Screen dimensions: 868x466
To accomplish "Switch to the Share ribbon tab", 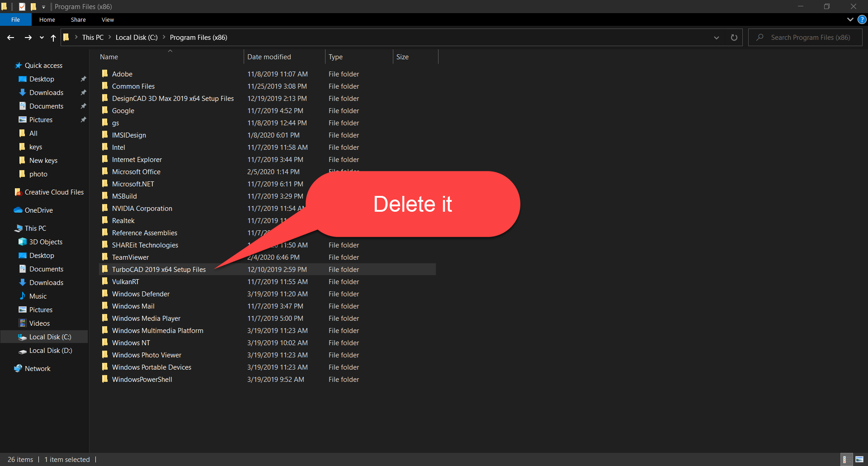I will point(78,19).
